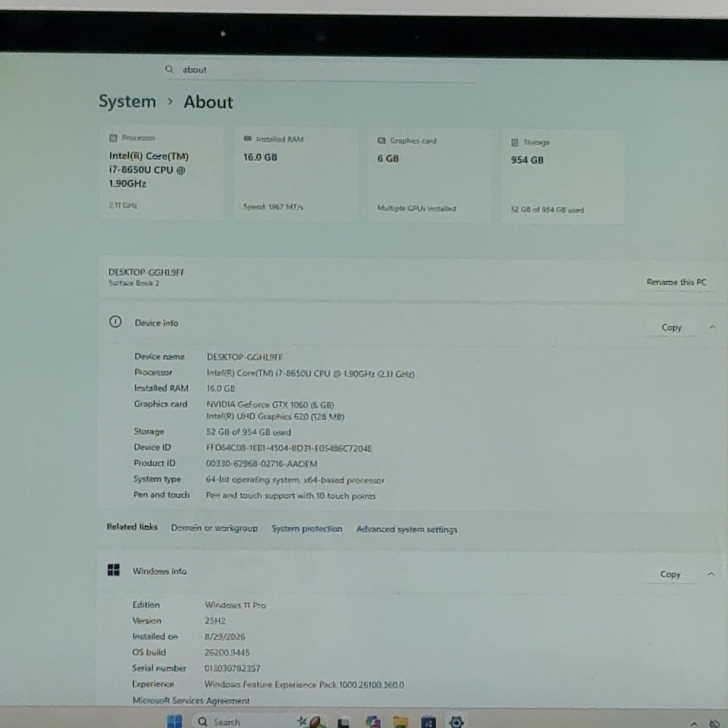Image resolution: width=728 pixels, height=728 pixels.
Task: Click the "Device info" section heading
Action: 156,323
